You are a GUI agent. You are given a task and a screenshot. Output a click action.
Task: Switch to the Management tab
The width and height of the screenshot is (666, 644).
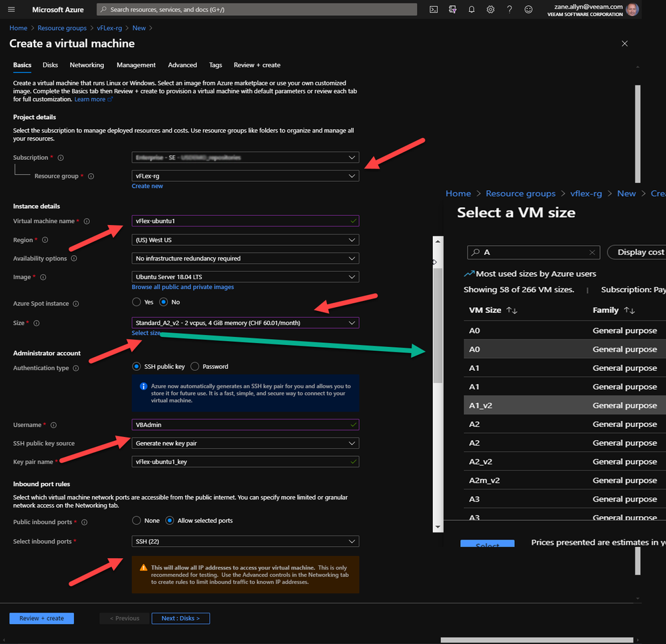(x=136, y=65)
